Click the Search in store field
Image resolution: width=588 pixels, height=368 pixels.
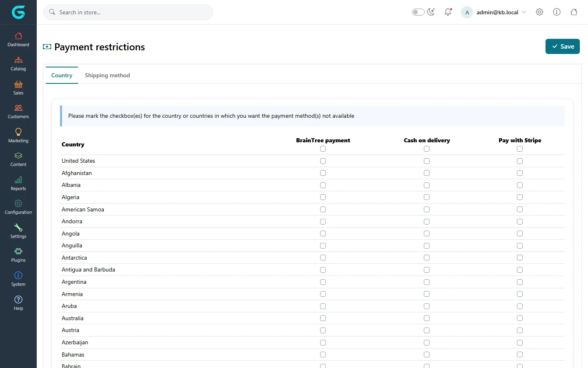tap(128, 12)
